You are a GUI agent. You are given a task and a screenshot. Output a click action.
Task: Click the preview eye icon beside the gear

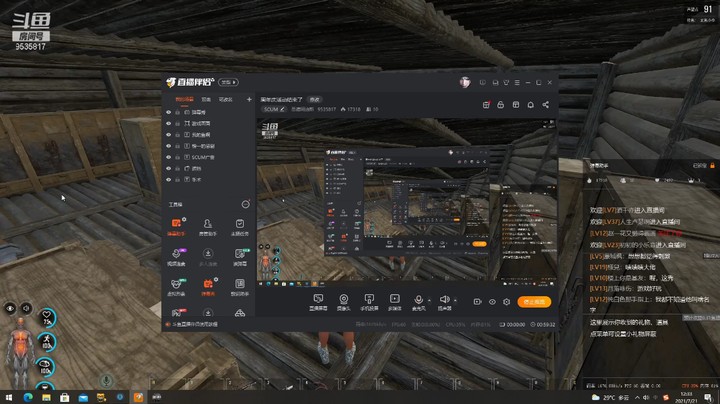(492, 302)
